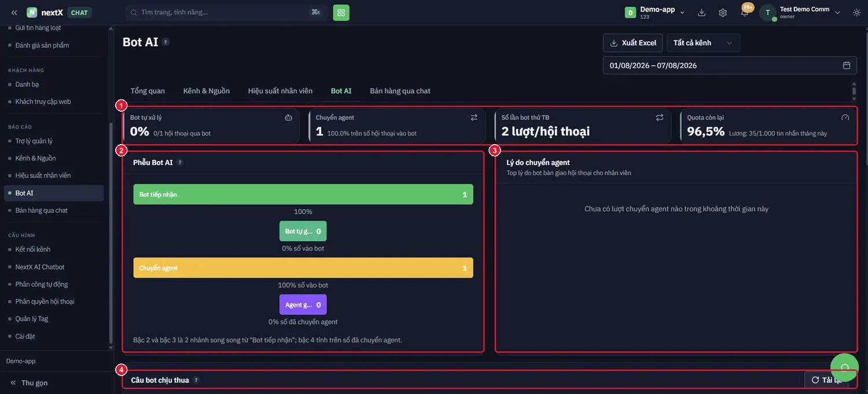Click help icon next to Phễu Bot AI
Image resolution: width=868 pixels, height=394 pixels.
coord(180,163)
